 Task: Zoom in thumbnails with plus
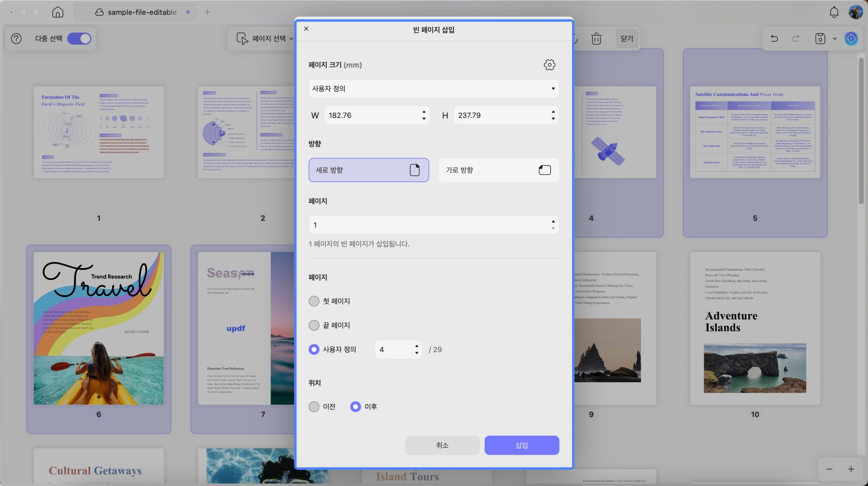pos(851,469)
